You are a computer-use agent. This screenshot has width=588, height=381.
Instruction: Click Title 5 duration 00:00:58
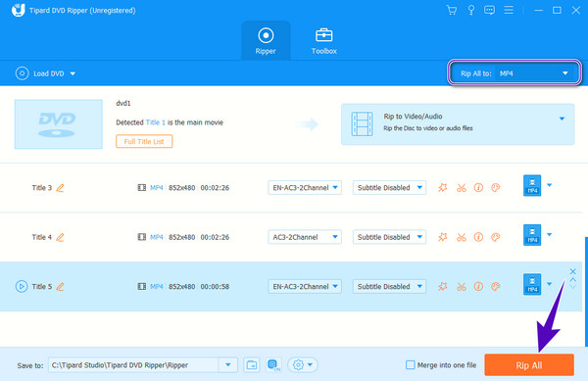[215, 287]
